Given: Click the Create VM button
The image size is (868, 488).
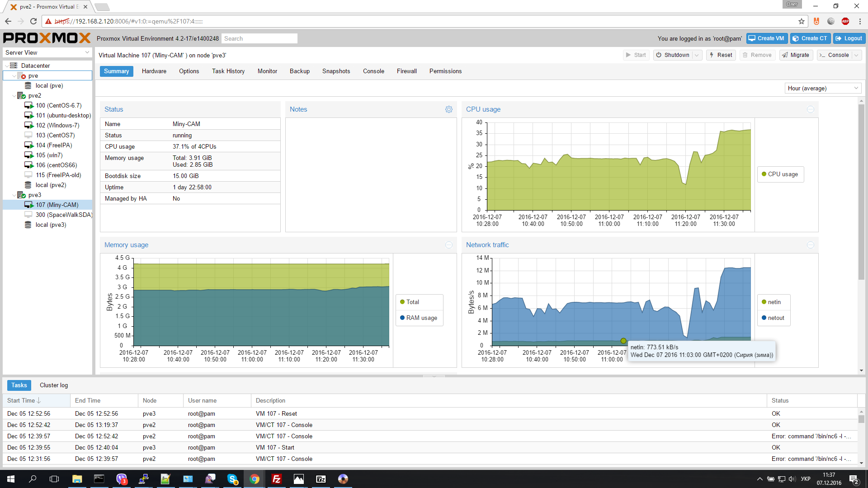Looking at the screenshot, I should coord(766,38).
